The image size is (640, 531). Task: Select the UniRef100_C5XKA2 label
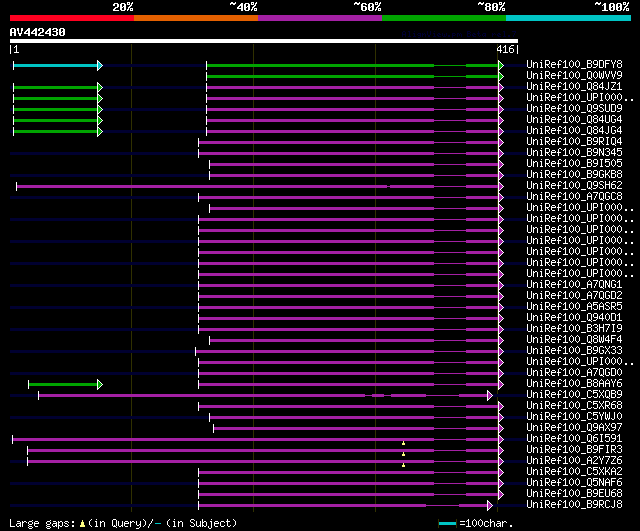tap(574, 471)
